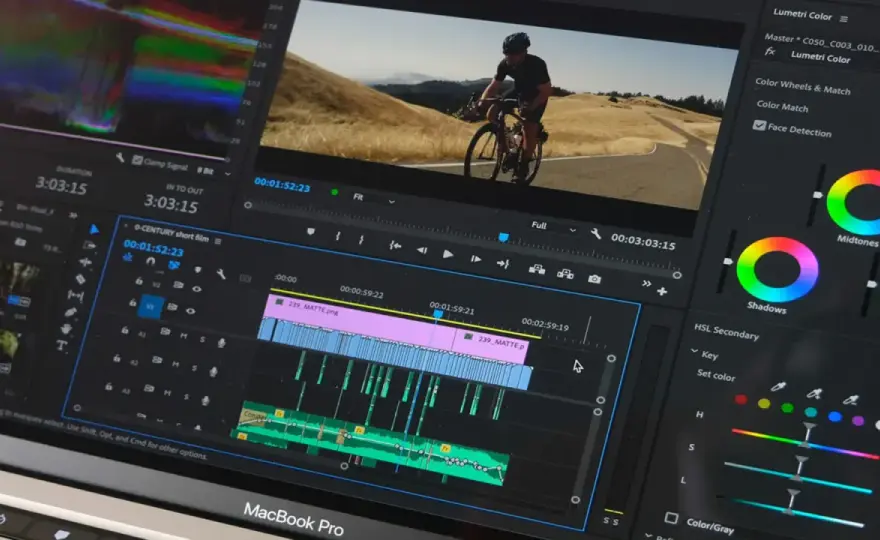Image resolution: width=880 pixels, height=540 pixels.
Task: Enable voice-over record on track A2
Action: [x=213, y=372]
